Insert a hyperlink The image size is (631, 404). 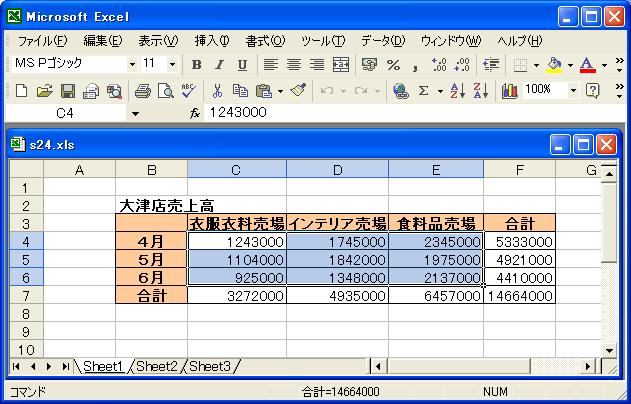pos(400,91)
